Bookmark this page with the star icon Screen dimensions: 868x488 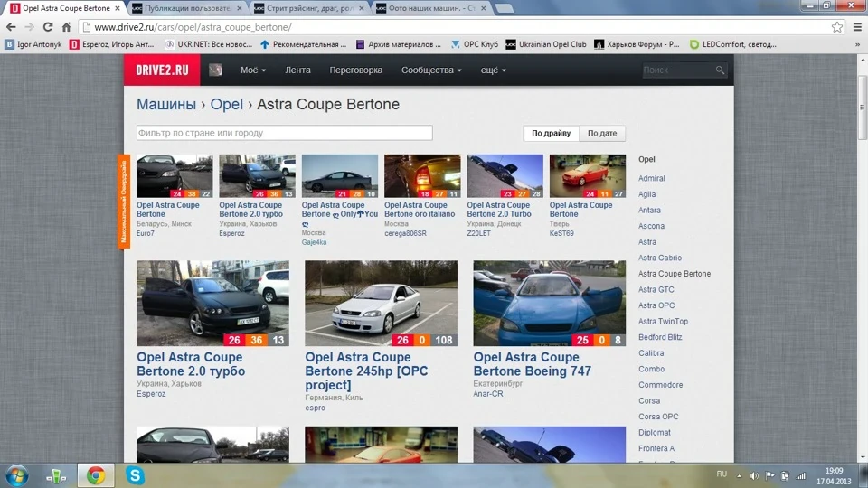pos(837,27)
